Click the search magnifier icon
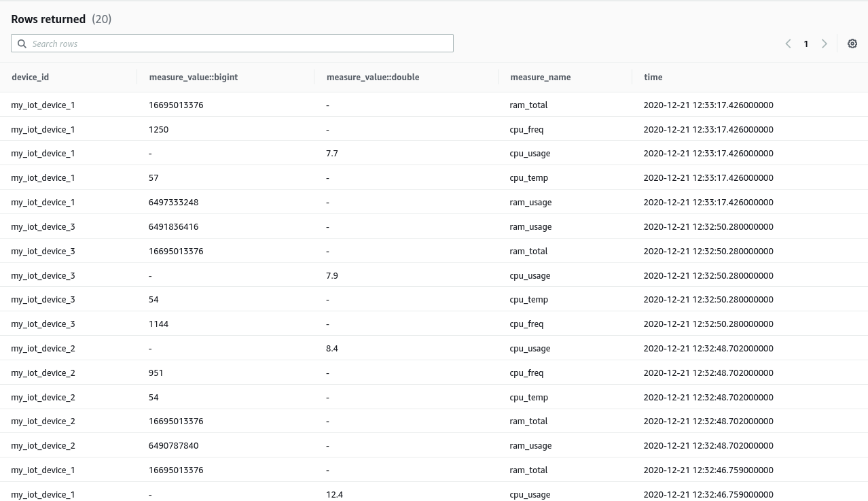 coord(22,44)
